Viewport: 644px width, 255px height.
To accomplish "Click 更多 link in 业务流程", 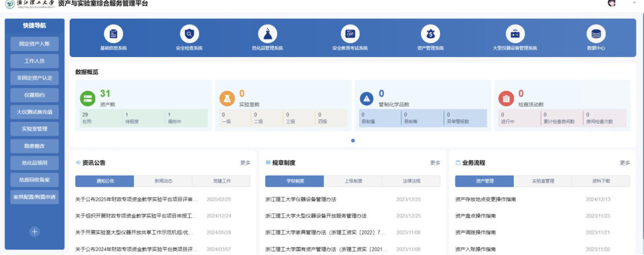I will tap(625, 163).
